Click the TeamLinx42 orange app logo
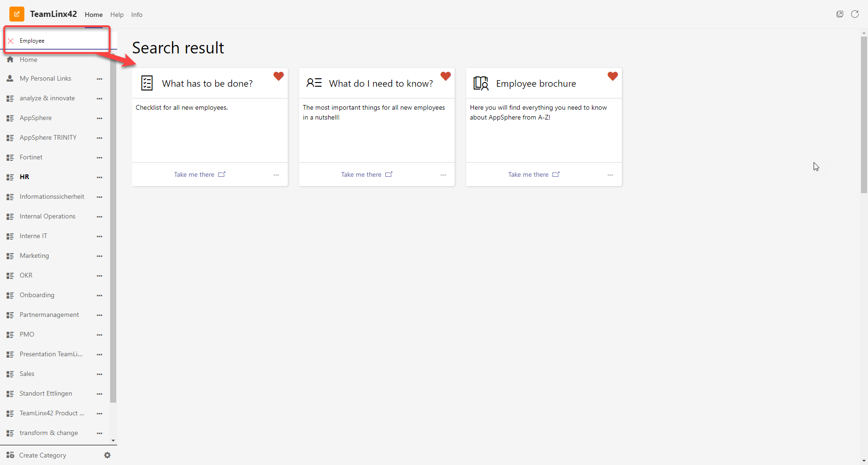 17,14
